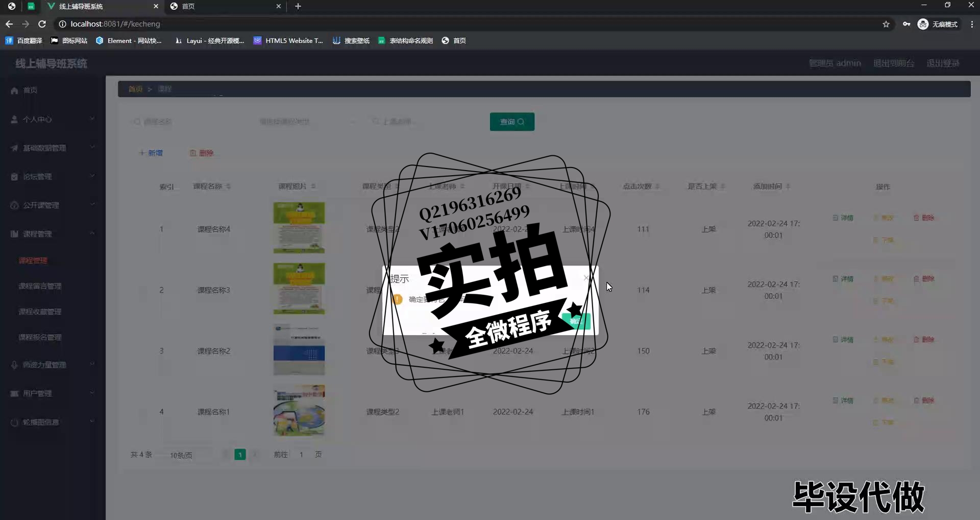The image size is (980, 520).
Task: Open course photo thumbnail for 课程名称1
Action: pos(299,411)
